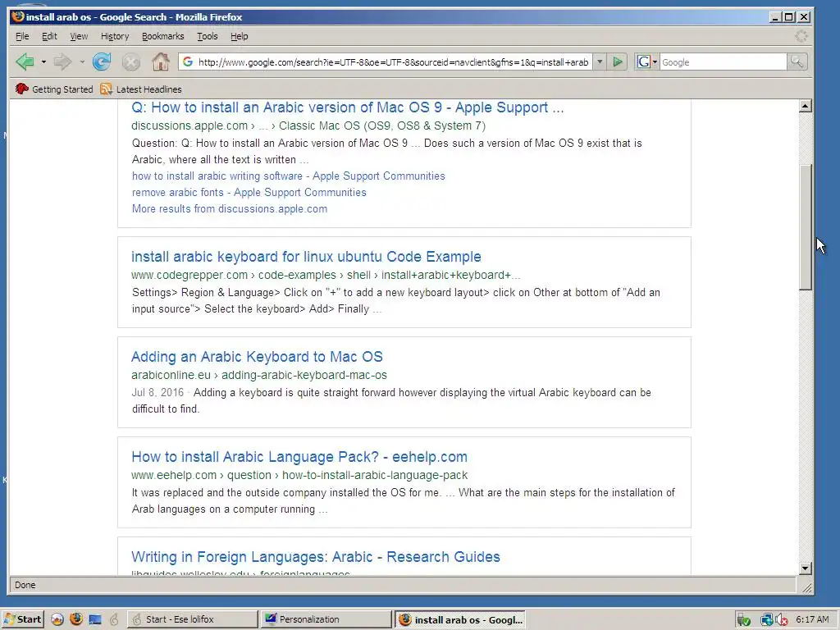Click the muted volume tray icon

[782, 620]
